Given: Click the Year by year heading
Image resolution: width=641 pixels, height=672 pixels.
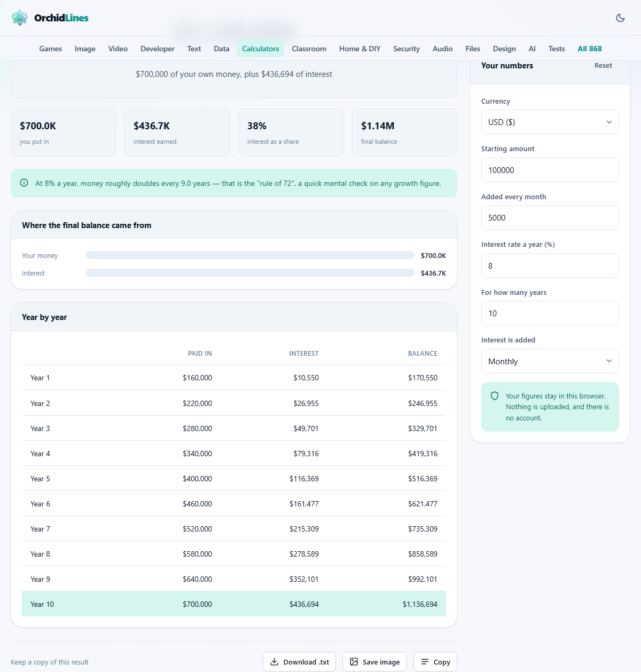Looking at the screenshot, I should point(44,317).
